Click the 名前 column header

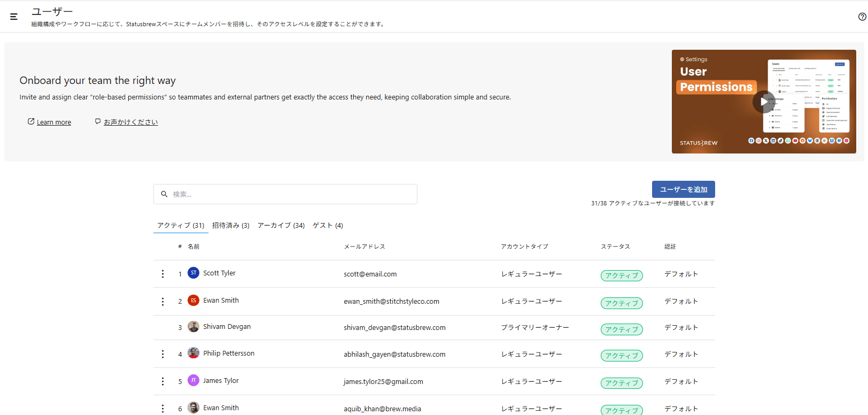tap(193, 247)
